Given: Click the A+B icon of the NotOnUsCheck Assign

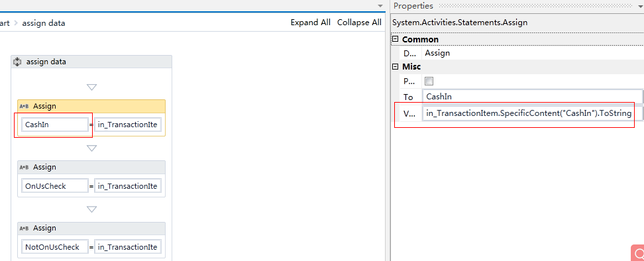Looking at the screenshot, I should click(25, 228).
